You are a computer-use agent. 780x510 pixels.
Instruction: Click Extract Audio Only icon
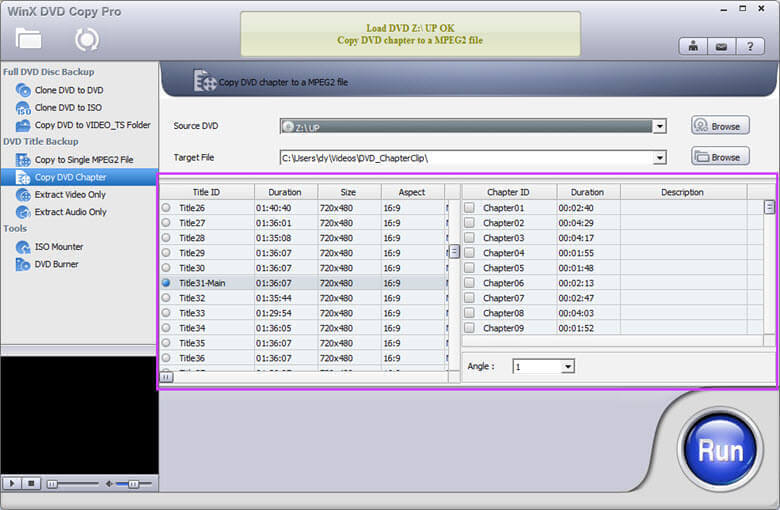tap(23, 212)
